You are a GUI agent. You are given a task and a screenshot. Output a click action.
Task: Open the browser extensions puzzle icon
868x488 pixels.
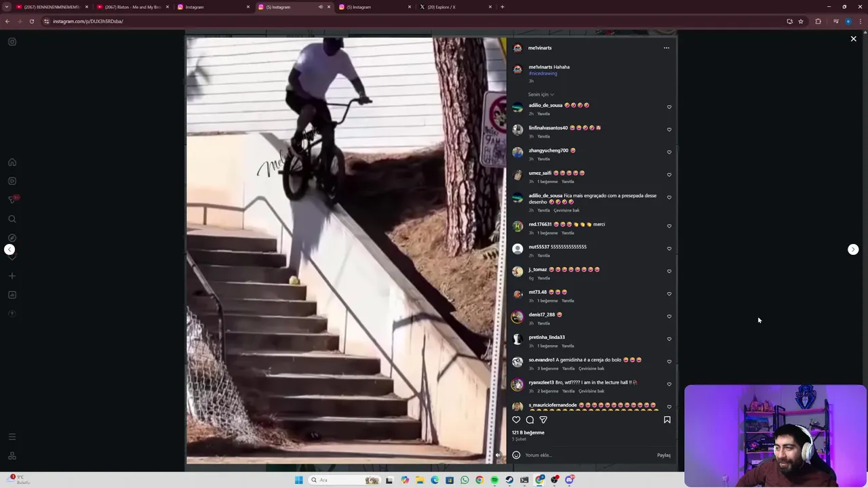click(818, 21)
